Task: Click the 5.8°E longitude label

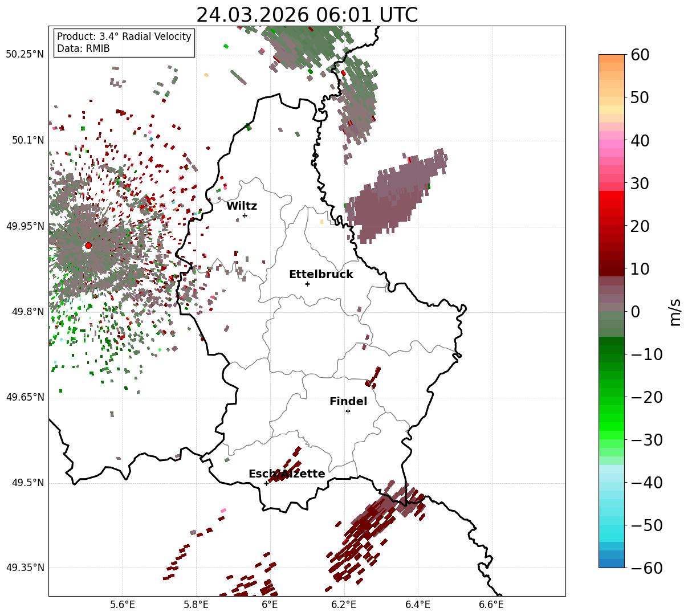Action: coord(196,605)
